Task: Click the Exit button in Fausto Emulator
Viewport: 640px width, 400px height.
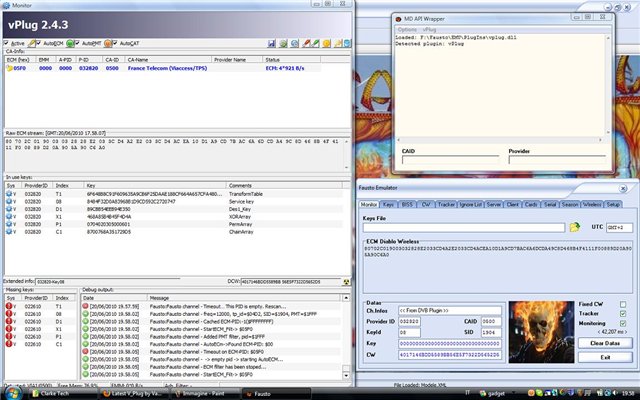Action: tap(605, 357)
